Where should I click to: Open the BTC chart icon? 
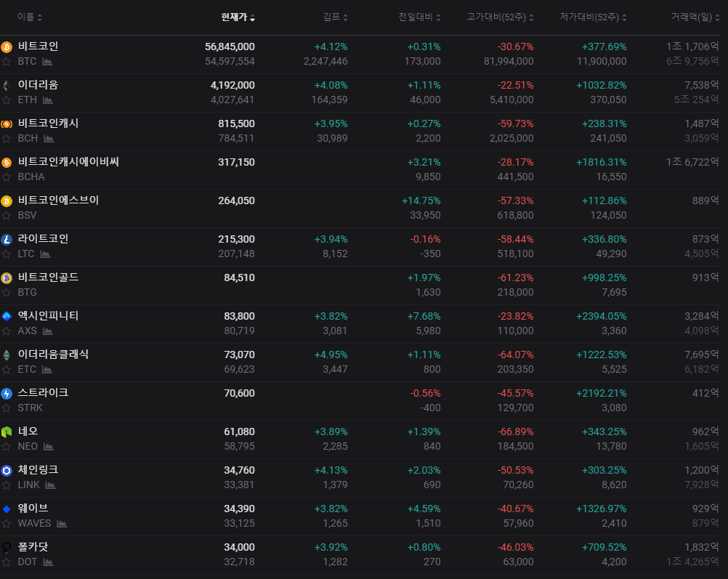point(47,61)
